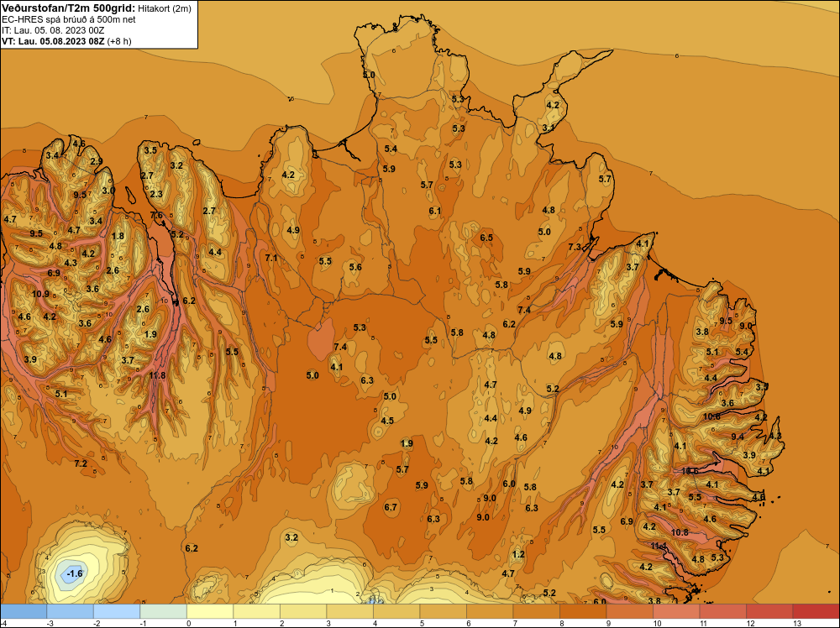Select the IT: Lau. 05. 08. 2023 00Z line
Screen dimensions: 840x628
[53, 30]
